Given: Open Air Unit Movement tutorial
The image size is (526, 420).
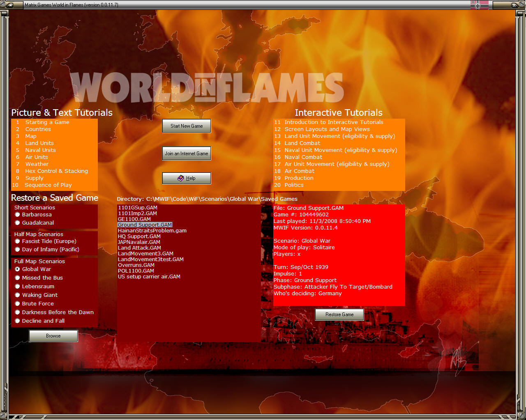Looking at the screenshot, I should coord(339,164).
